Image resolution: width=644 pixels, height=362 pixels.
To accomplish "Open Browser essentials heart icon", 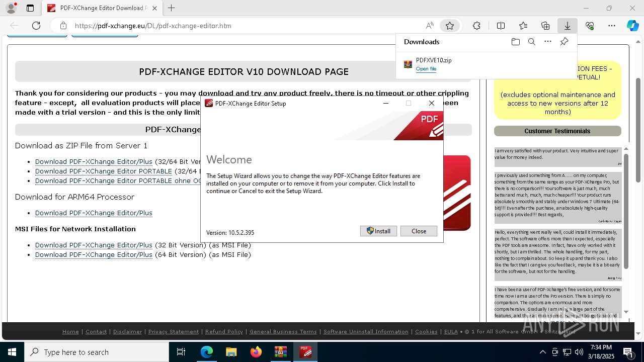I will coord(590,26).
